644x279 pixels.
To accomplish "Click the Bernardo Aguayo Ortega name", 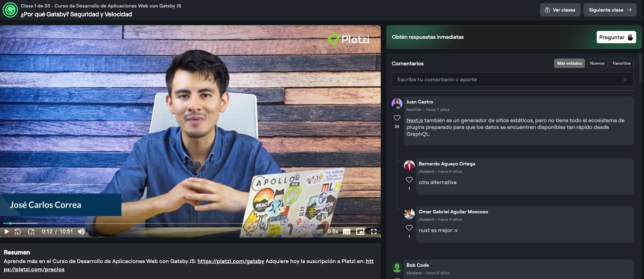I will point(447,164).
